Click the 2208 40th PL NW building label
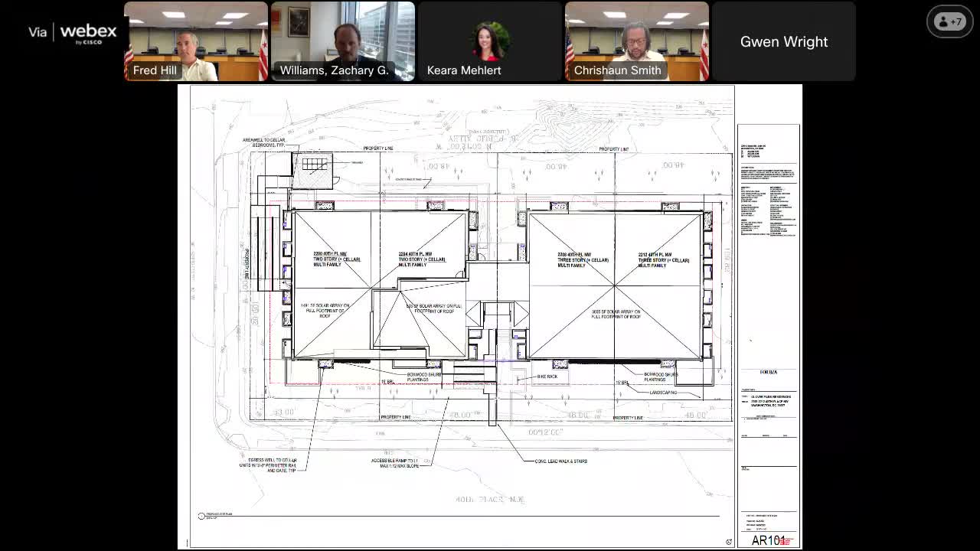The width and height of the screenshot is (980, 551). pyautogui.click(x=583, y=259)
